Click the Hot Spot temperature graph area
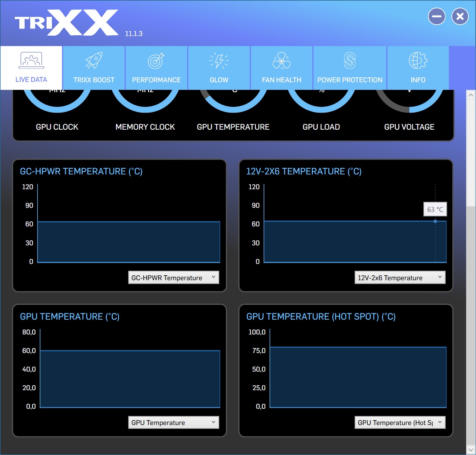 [358, 368]
